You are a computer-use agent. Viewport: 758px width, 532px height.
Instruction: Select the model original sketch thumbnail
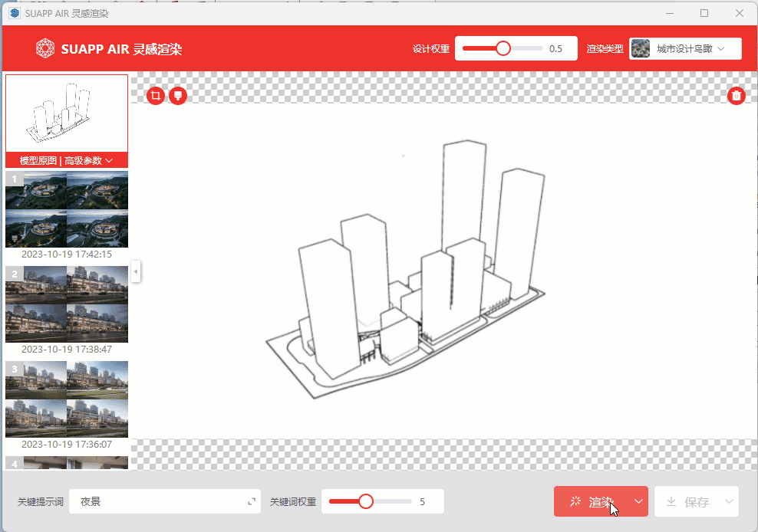(67, 113)
